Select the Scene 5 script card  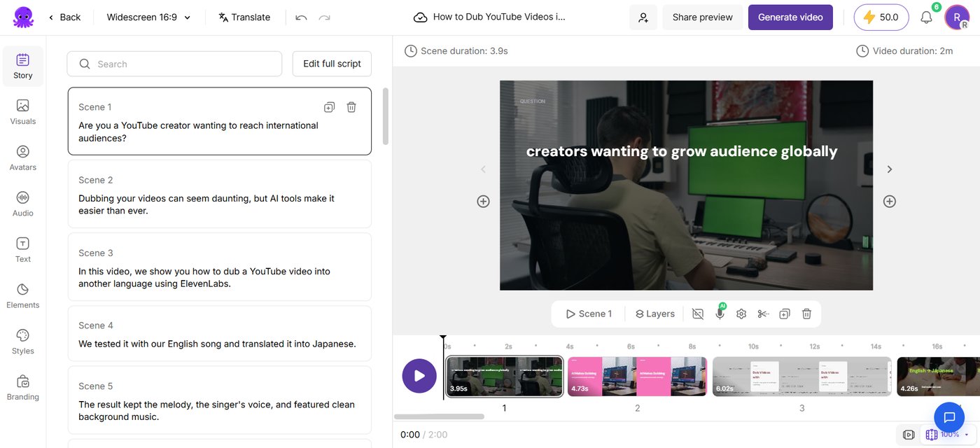pyautogui.click(x=220, y=400)
